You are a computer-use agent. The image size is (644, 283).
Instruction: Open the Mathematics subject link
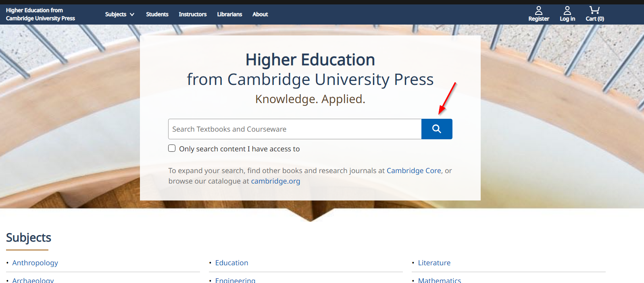(440, 280)
